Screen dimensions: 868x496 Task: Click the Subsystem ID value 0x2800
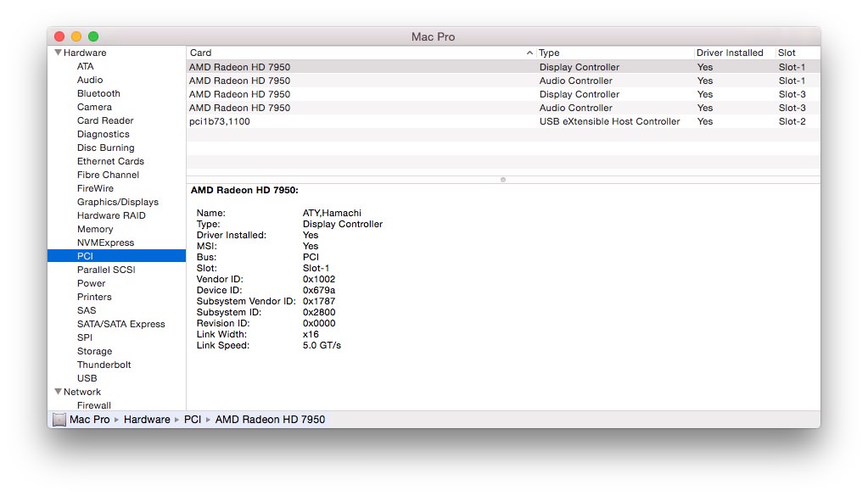319,312
